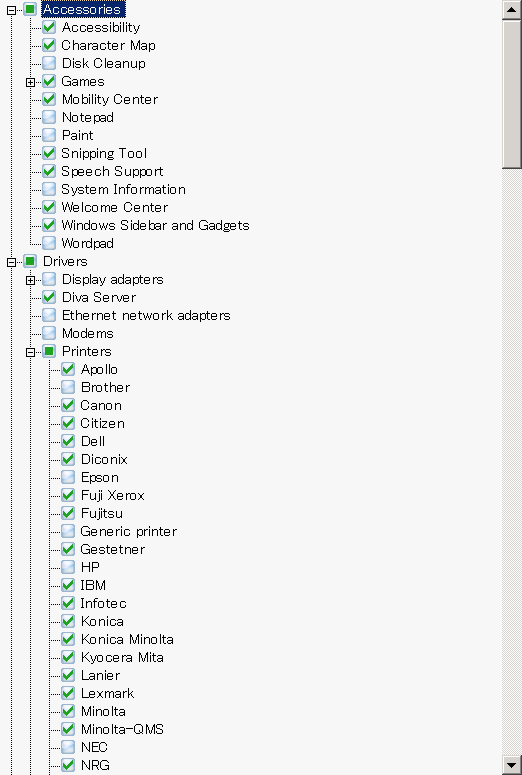522x775 pixels.
Task: Select the Fujitsu tree item label
Action: (102, 514)
